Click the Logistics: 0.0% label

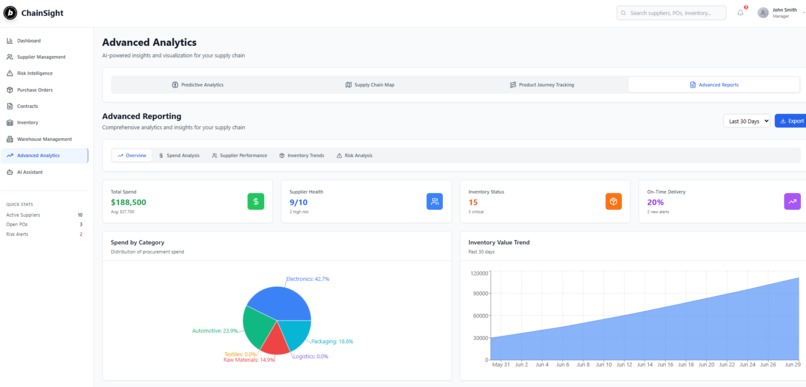click(310, 356)
